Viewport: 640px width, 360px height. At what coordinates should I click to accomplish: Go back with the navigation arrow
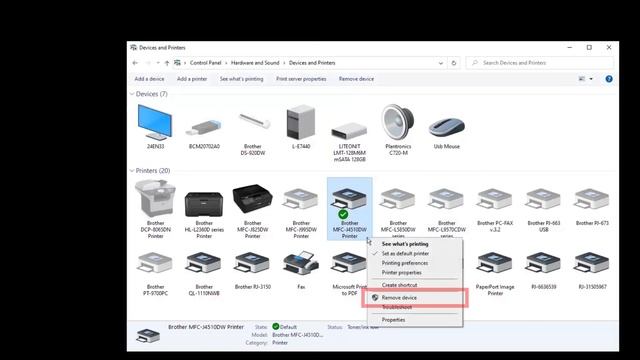135,63
